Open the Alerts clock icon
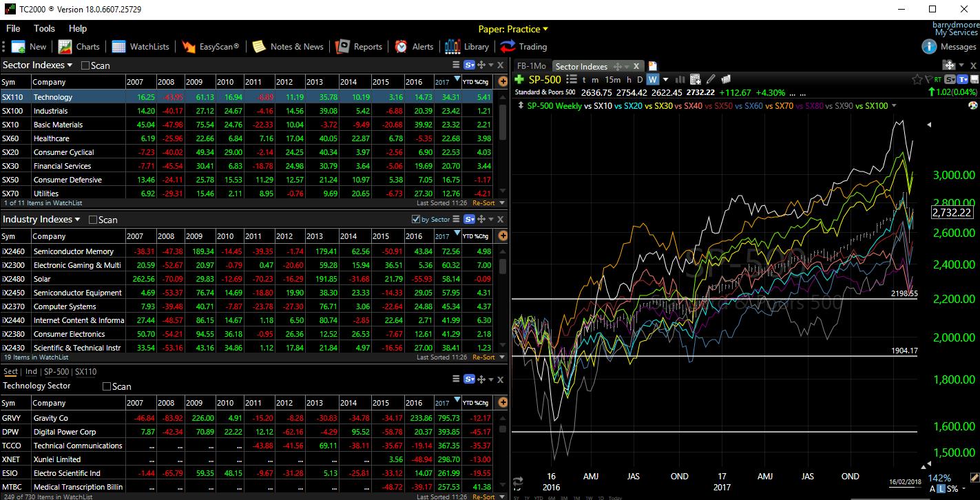This screenshot has height=500, width=980. pos(401,47)
